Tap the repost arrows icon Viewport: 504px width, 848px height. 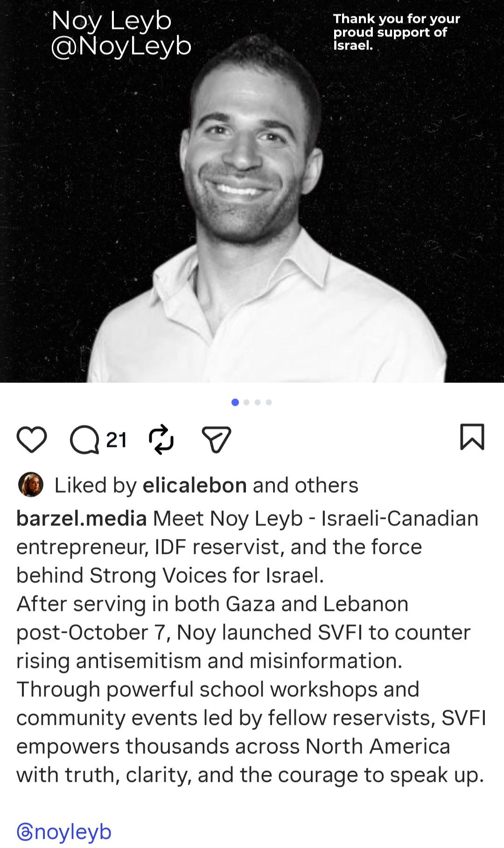coord(161,439)
